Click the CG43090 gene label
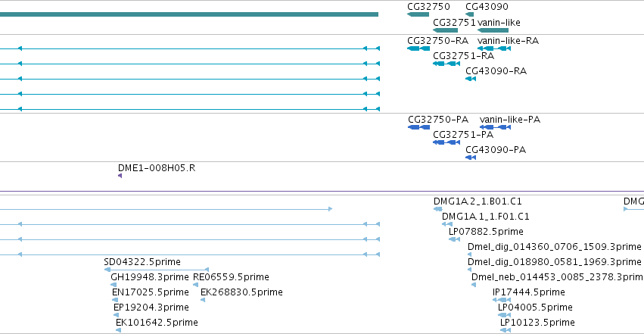The height and width of the screenshot is (334, 644). click(x=487, y=7)
